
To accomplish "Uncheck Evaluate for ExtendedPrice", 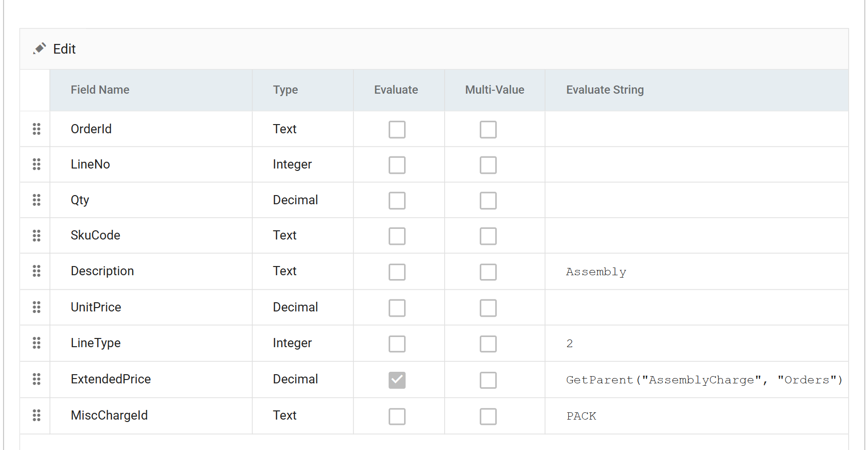I will (x=397, y=380).
